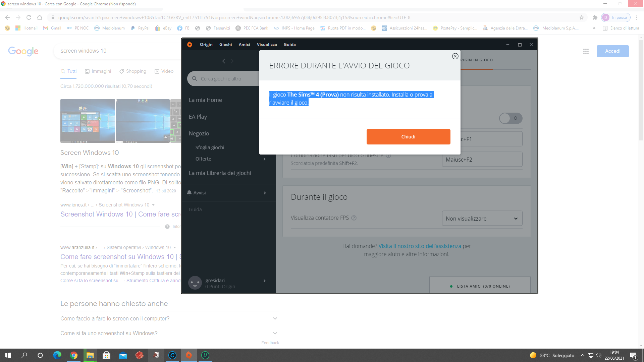Expand the hidden bookmarks chevron

(594, 28)
